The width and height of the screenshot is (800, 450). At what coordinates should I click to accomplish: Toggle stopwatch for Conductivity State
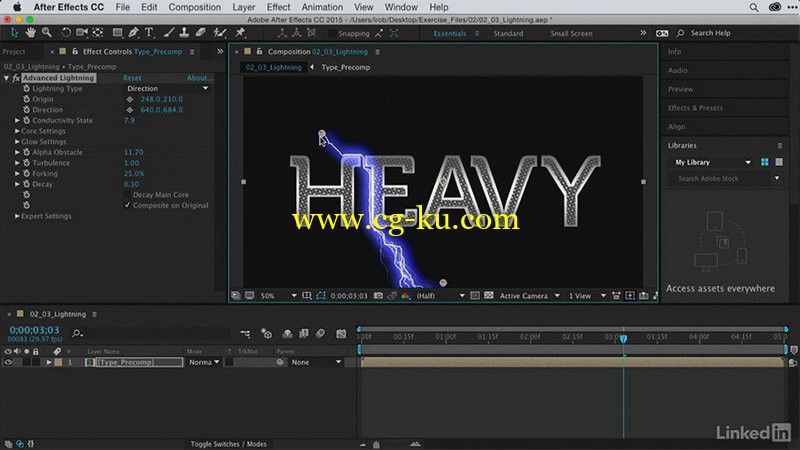pyautogui.click(x=27, y=120)
